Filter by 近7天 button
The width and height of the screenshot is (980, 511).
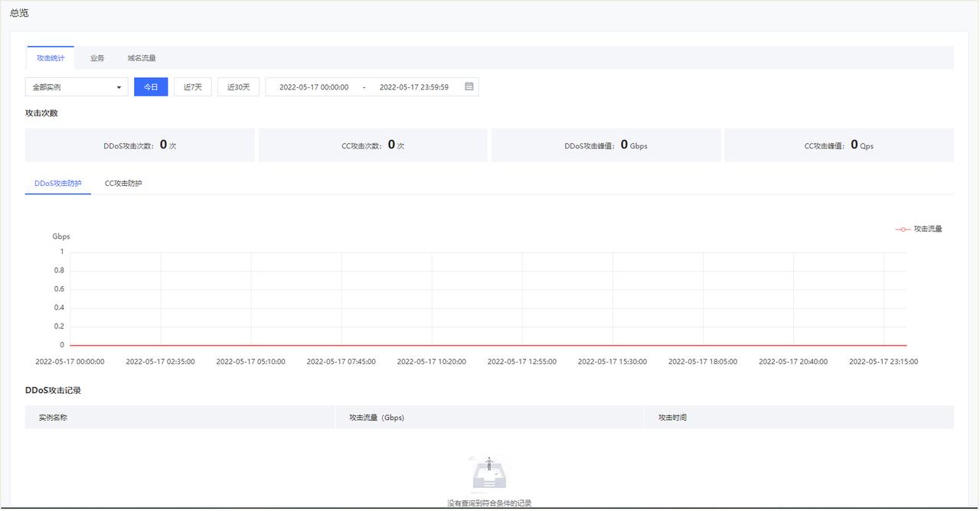pyautogui.click(x=193, y=87)
